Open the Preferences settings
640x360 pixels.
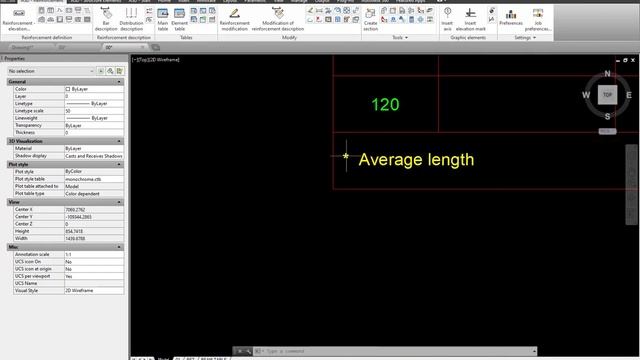pyautogui.click(x=511, y=19)
